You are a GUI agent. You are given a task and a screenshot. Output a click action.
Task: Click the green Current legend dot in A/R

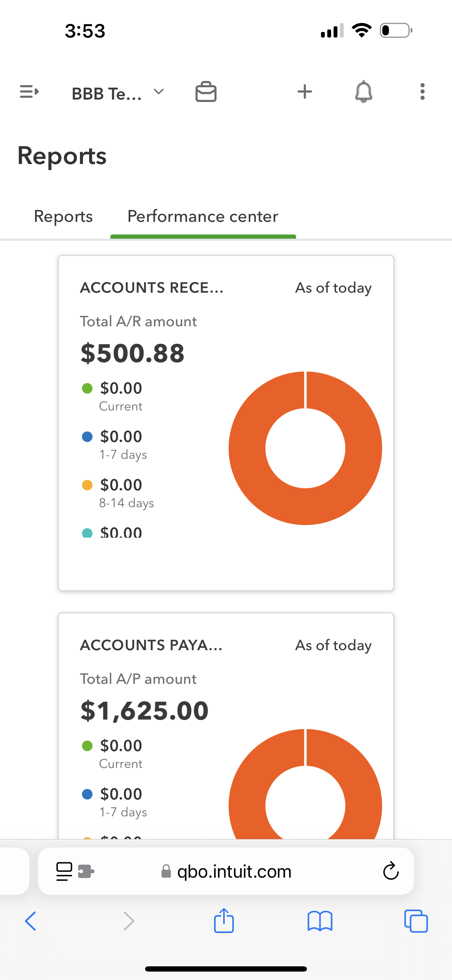tap(87, 388)
